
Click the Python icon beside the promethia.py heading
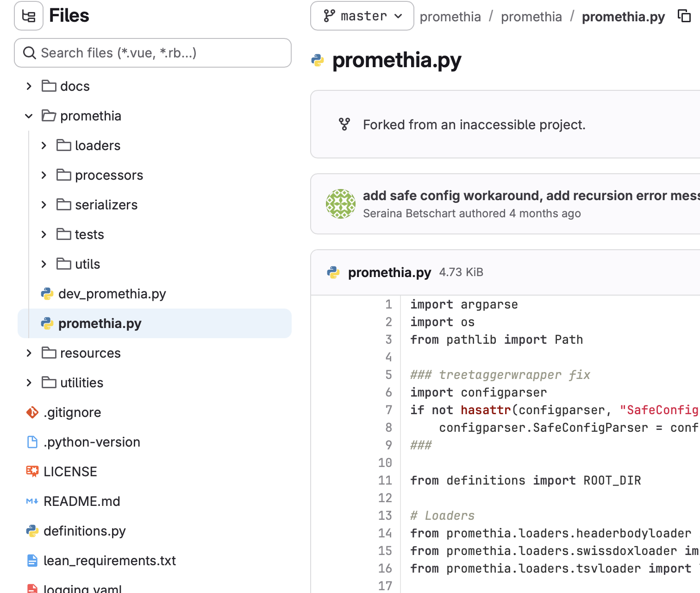318,60
